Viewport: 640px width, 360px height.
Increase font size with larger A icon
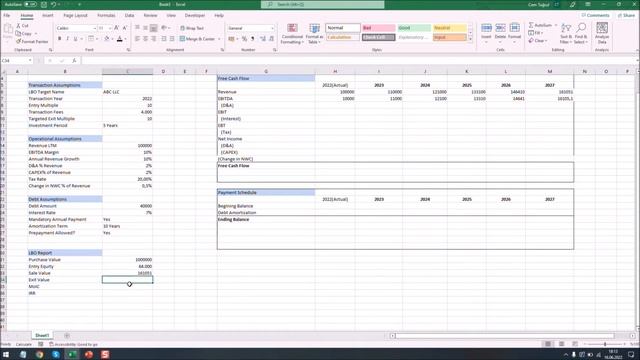click(x=116, y=28)
